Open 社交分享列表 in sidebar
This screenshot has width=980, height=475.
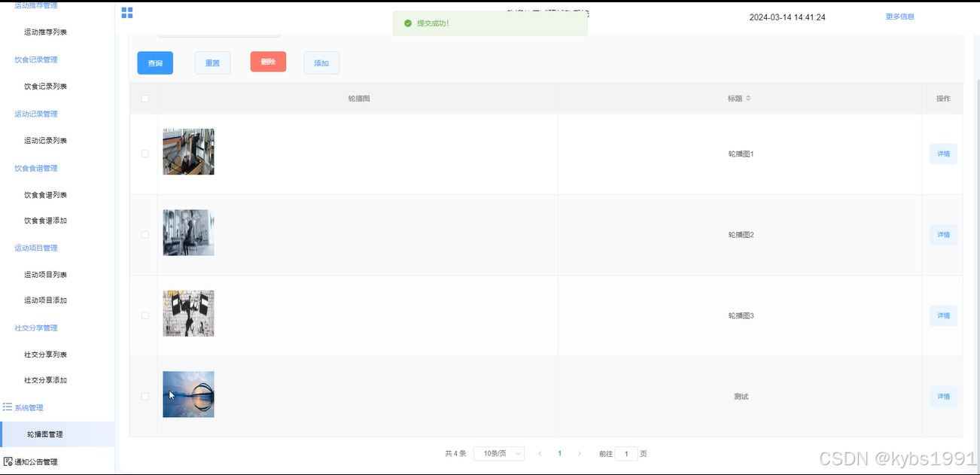[x=45, y=355]
